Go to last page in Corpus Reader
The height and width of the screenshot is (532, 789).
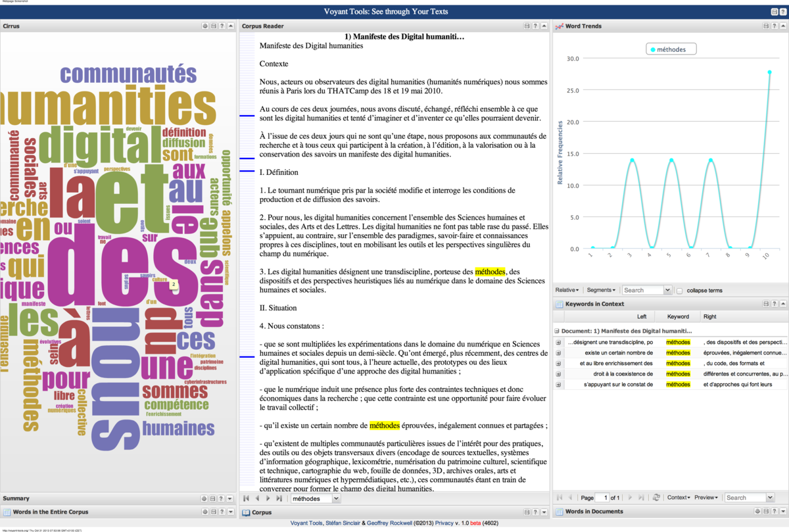[x=279, y=498]
